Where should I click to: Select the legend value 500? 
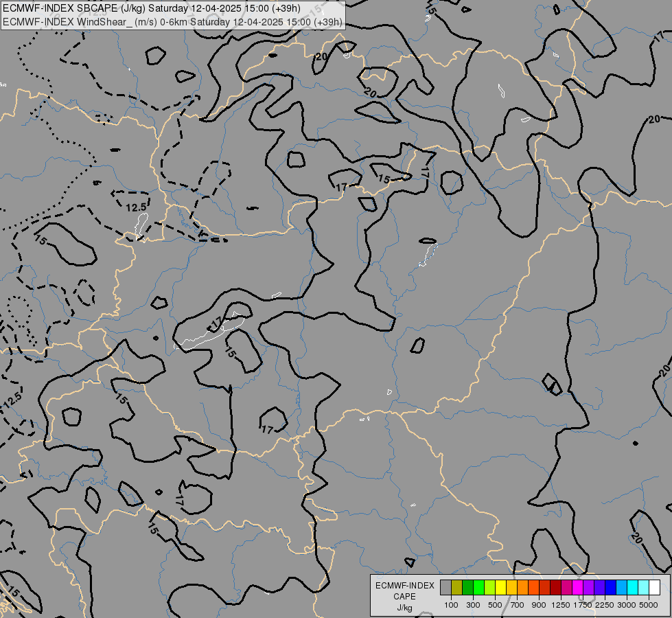495,605
